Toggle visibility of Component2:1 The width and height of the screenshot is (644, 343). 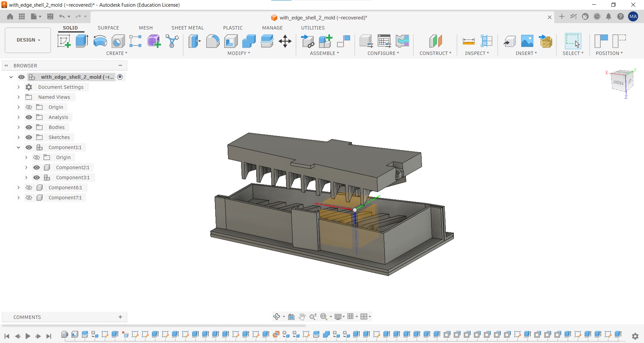coord(37,167)
